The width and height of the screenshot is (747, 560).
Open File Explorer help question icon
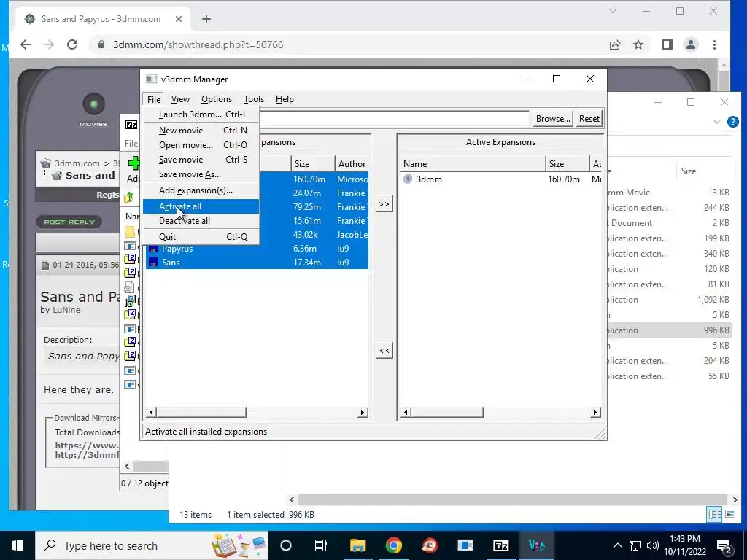click(732, 122)
